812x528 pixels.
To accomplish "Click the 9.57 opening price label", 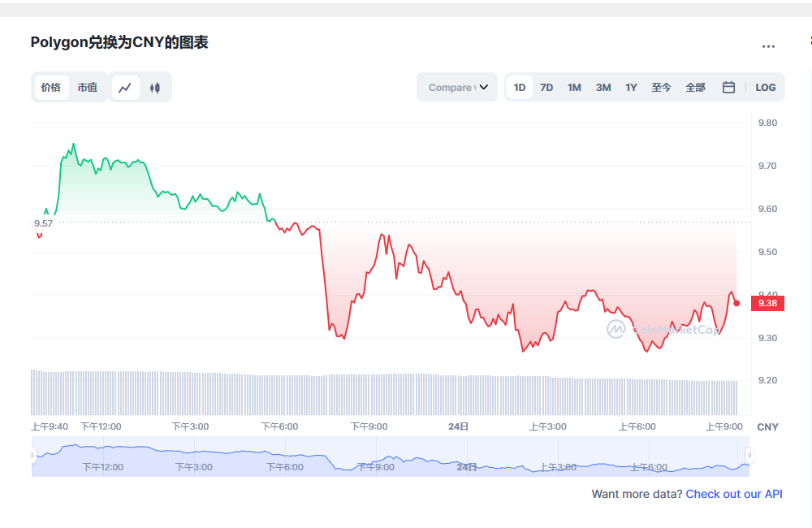I will pyautogui.click(x=44, y=223).
